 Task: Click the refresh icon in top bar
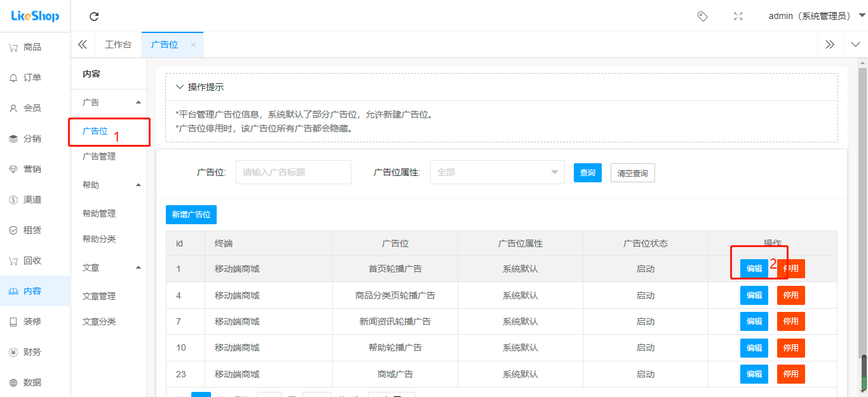point(94,17)
